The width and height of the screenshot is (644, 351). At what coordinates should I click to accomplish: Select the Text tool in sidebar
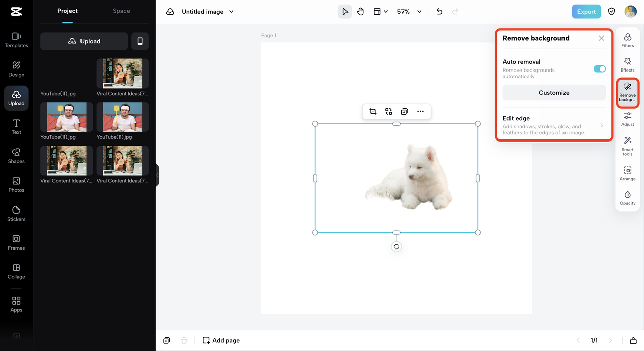16,127
